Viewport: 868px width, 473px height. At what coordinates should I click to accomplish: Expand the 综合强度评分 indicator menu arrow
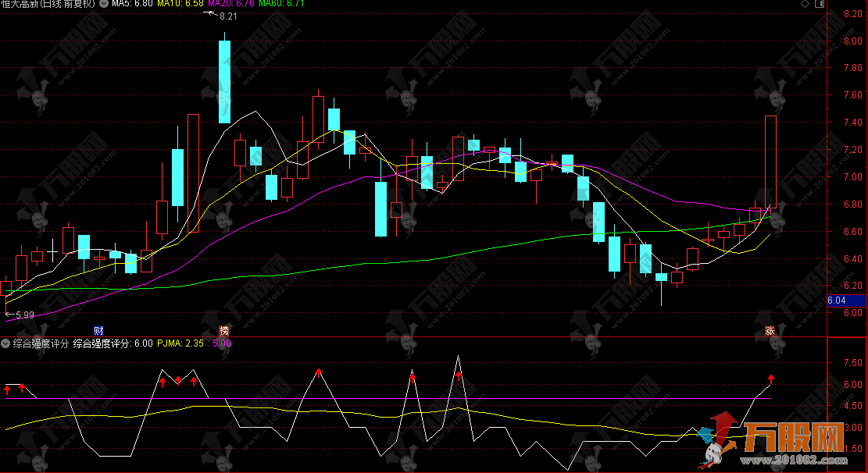[x=5, y=343]
